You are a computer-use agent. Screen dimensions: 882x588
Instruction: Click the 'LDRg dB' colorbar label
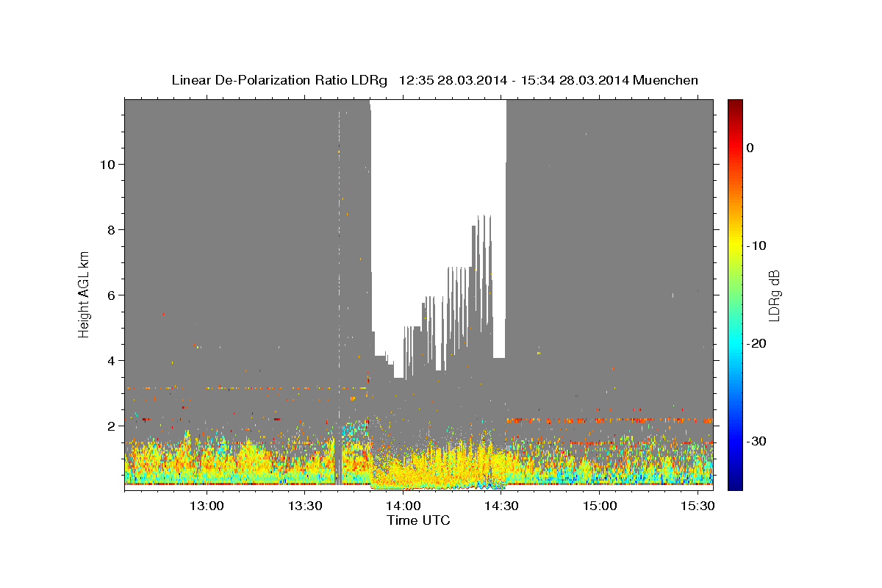(x=774, y=295)
